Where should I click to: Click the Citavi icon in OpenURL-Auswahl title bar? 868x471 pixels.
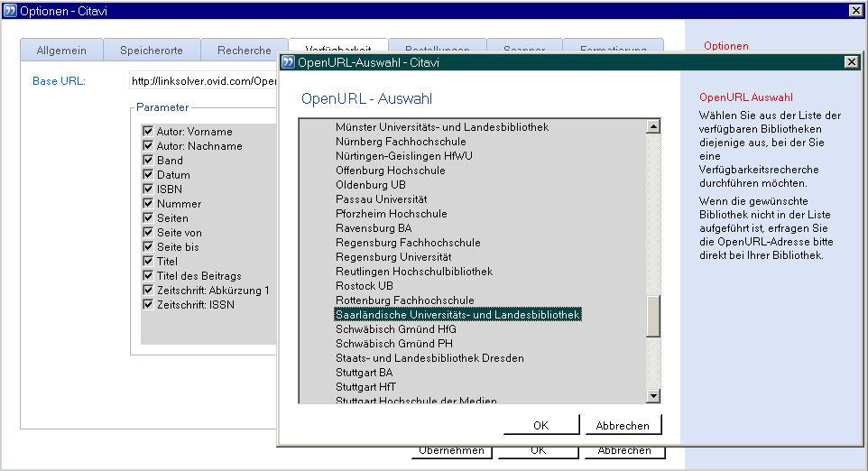[x=288, y=62]
